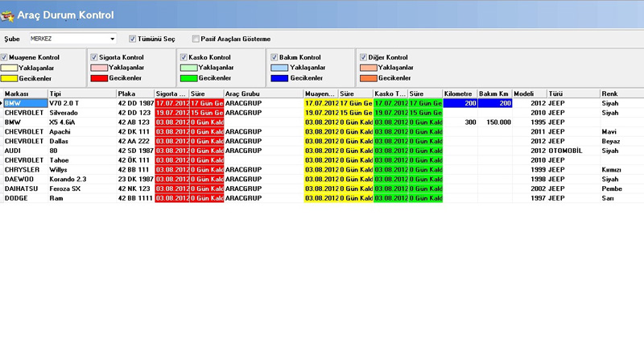The width and height of the screenshot is (644, 356).
Task: Select the CHRYSLER brand cell
Action: (26, 169)
